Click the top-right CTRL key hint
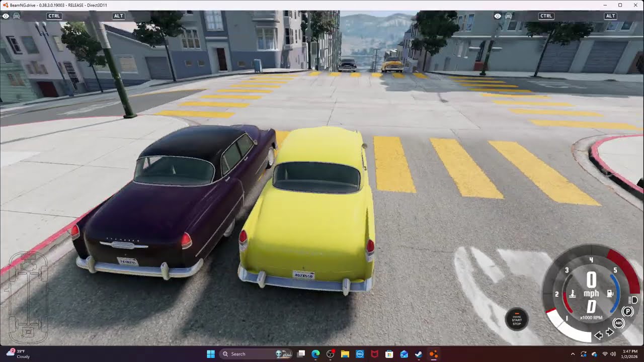The height and width of the screenshot is (362, 644). [x=546, y=16]
